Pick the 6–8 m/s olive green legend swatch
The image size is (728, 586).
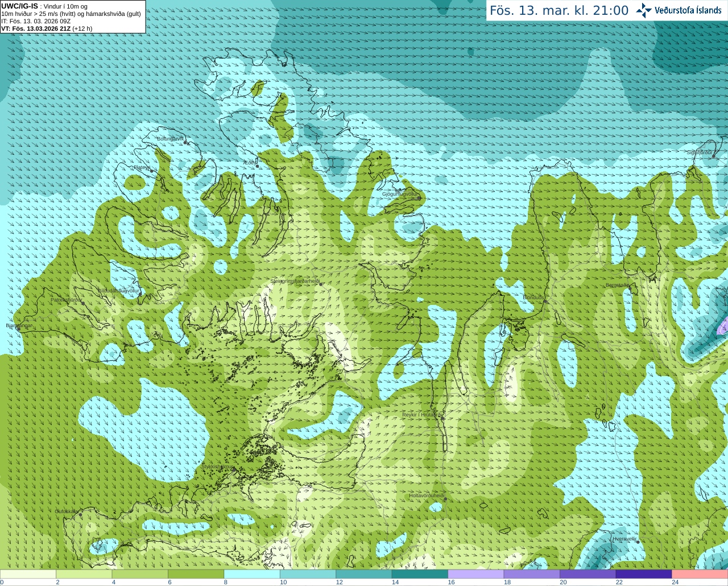(x=196, y=574)
